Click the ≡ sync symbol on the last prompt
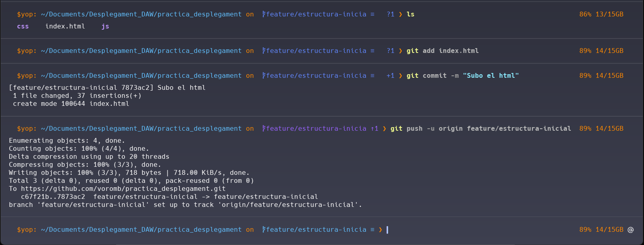This screenshot has height=245, width=644. tap(372, 230)
